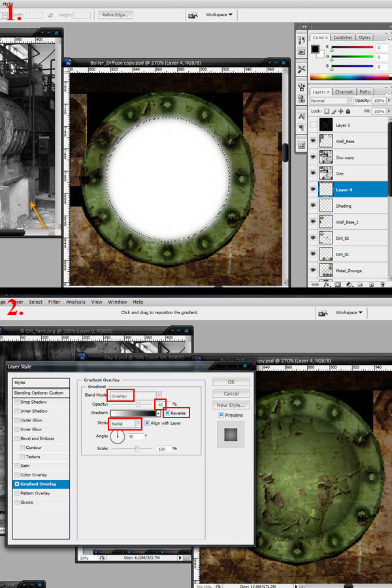Click the red R color slider

(352, 48)
